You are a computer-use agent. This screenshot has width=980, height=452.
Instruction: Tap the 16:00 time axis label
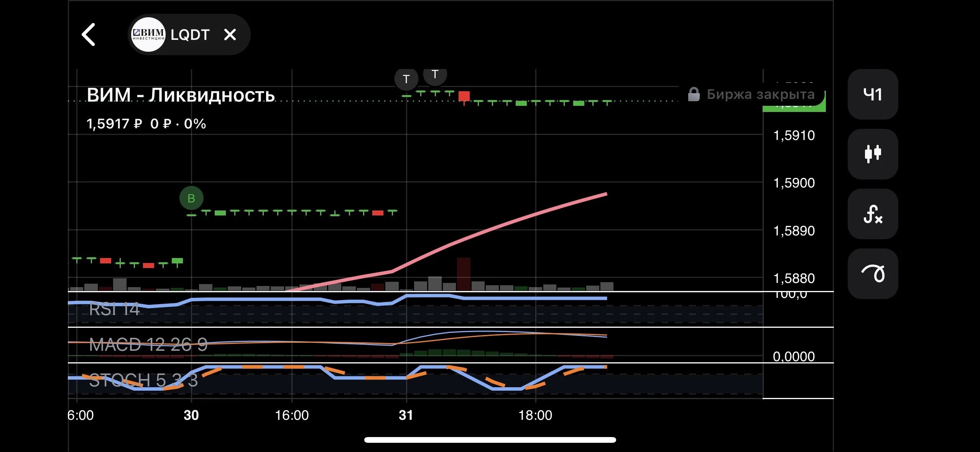pyautogui.click(x=292, y=415)
